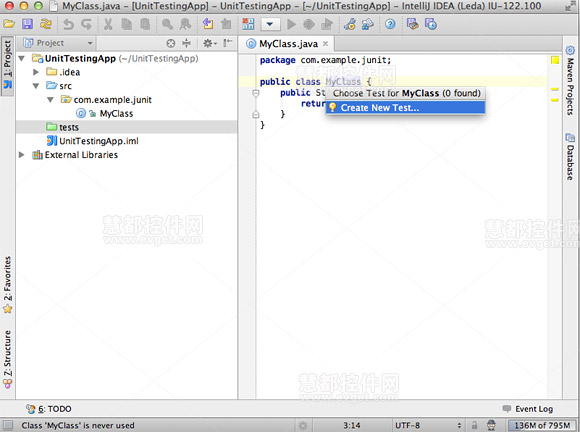Image resolution: width=580 pixels, height=432 pixels.
Task: Collapse the UnitTestingApp root node
Action: coord(22,58)
